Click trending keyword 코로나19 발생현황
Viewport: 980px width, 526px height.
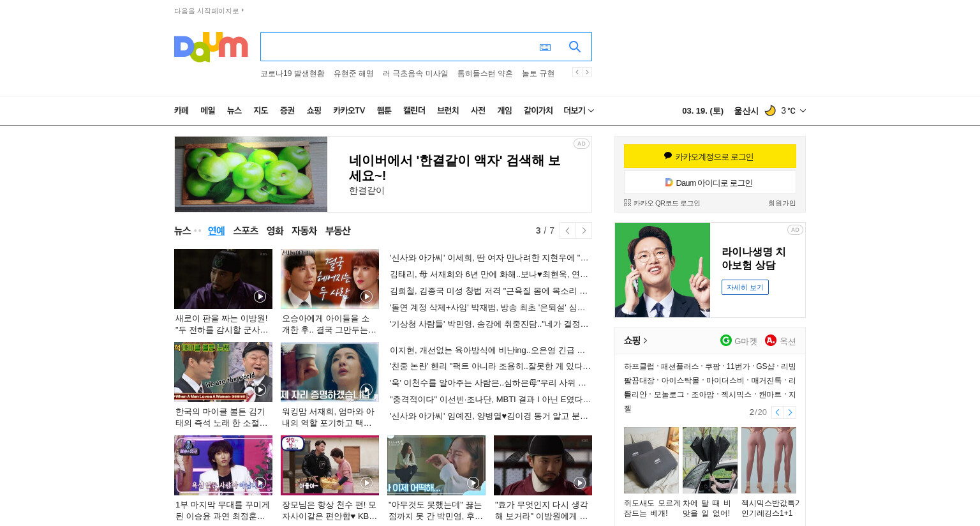pos(292,73)
